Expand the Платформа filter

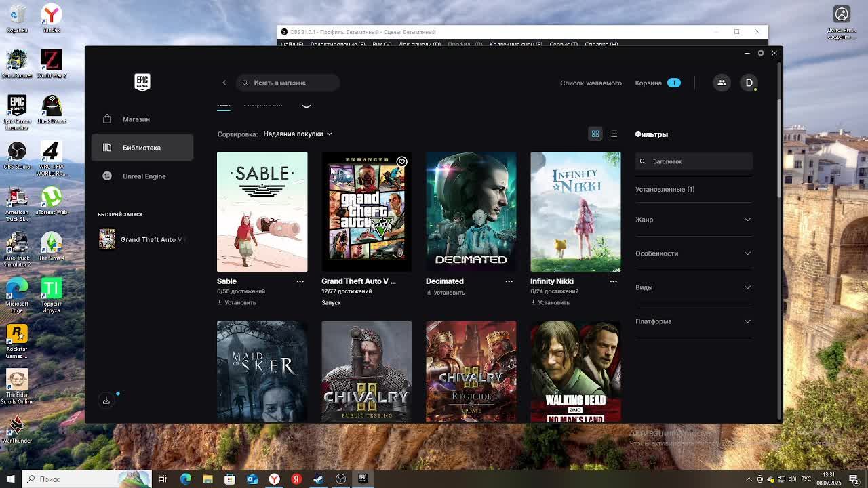point(694,321)
